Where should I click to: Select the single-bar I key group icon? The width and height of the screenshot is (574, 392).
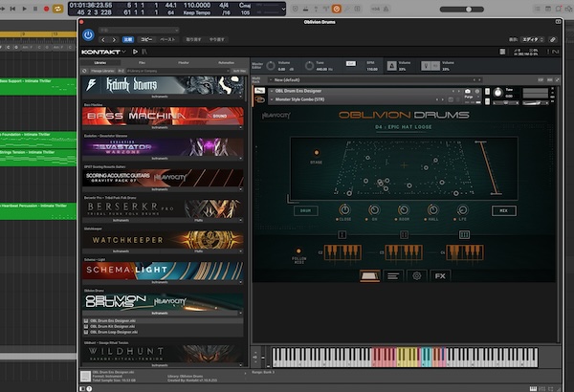click(x=342, y=234)
